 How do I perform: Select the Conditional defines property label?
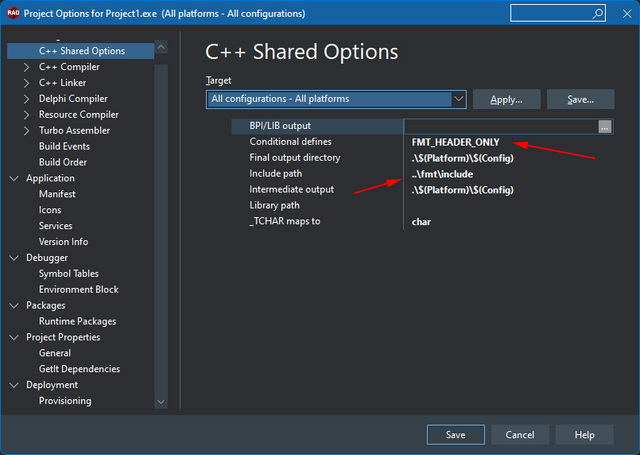290,142
